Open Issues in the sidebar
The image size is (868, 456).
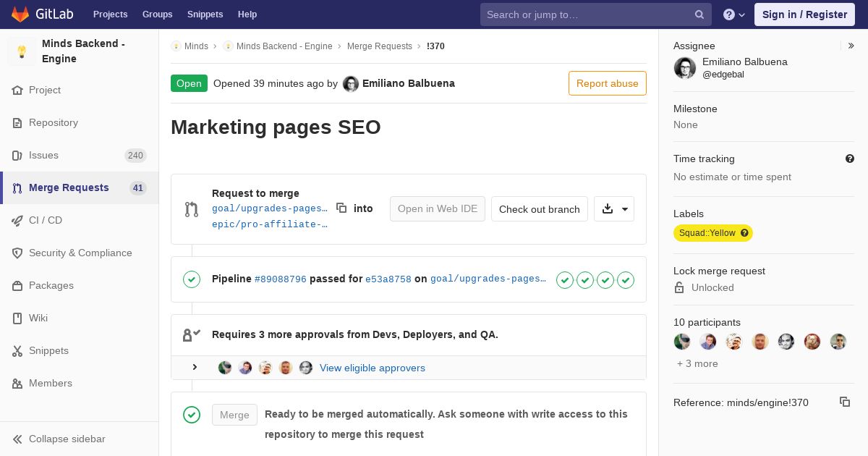pyautogui.click(x=80, y=155)
